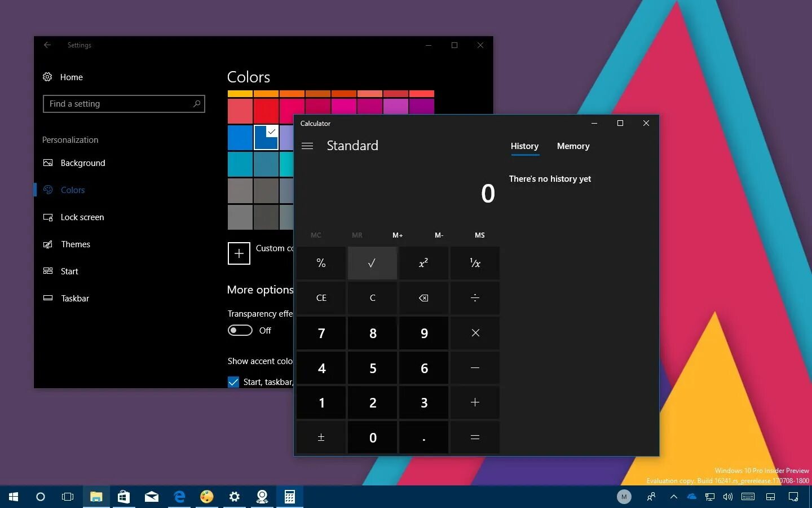Image resolution: width=812 pixels, height=508 pixels.
Task: Open the Action Center notification icon
Action: 793,497
